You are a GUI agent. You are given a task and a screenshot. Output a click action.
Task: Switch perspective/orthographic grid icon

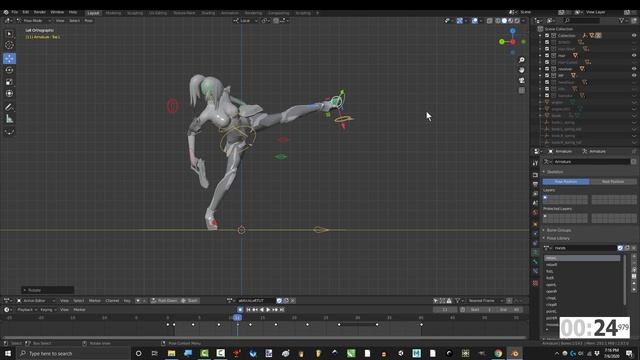click(x=522, y=91)
